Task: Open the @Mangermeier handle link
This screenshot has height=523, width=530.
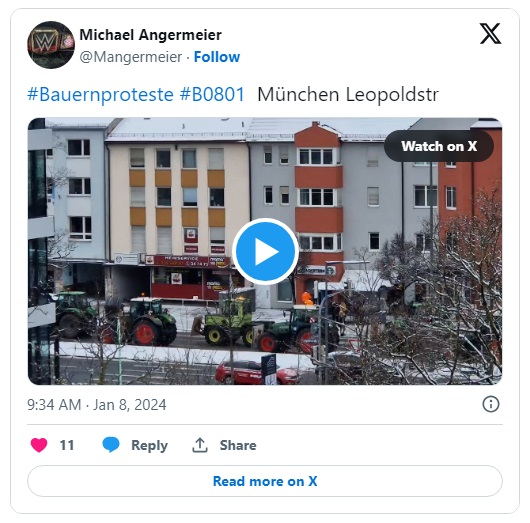Action: (x=131, y=57)
